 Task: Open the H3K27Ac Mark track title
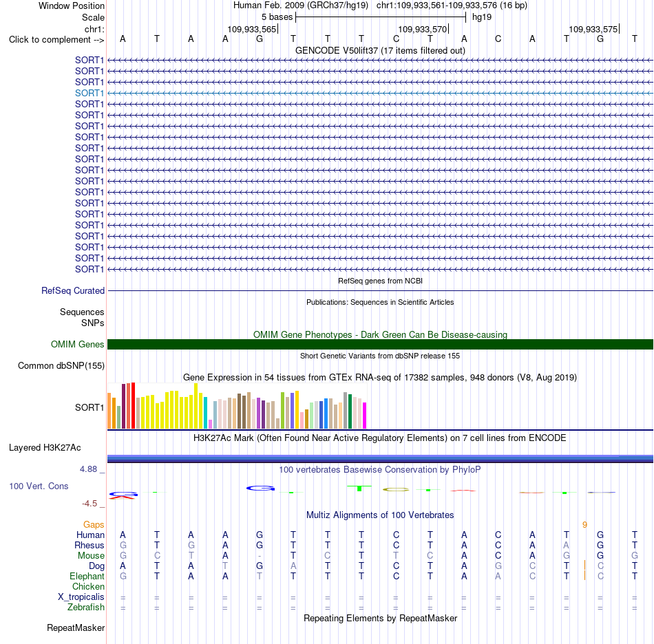380,438
